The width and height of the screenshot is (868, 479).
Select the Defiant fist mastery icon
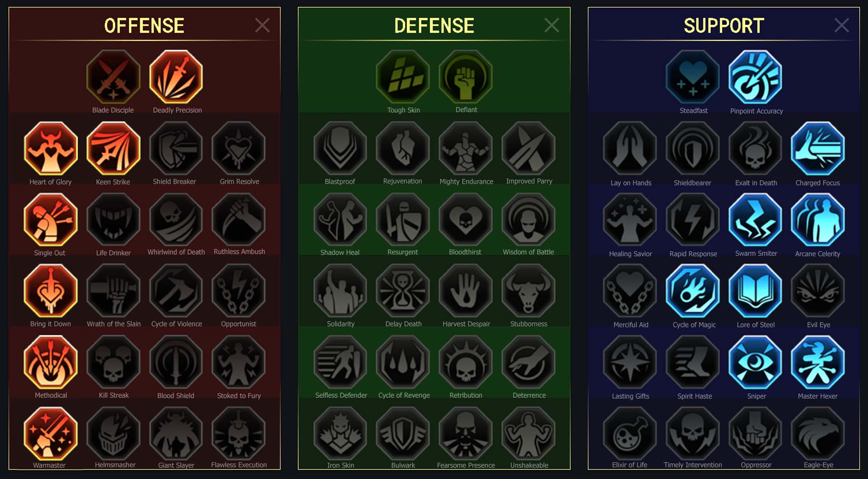466,77
